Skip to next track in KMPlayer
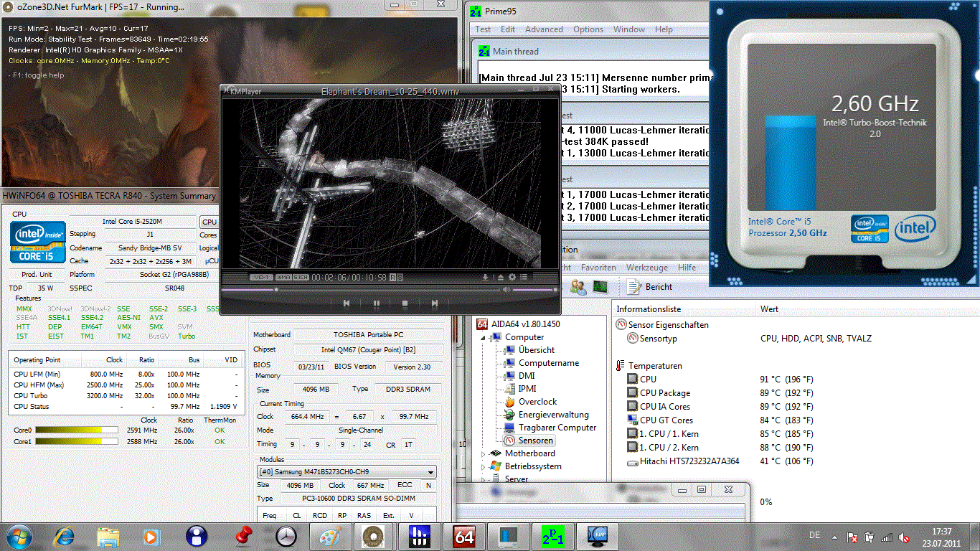The width and height of the screenshot is (980, 551). click(434, 303)
